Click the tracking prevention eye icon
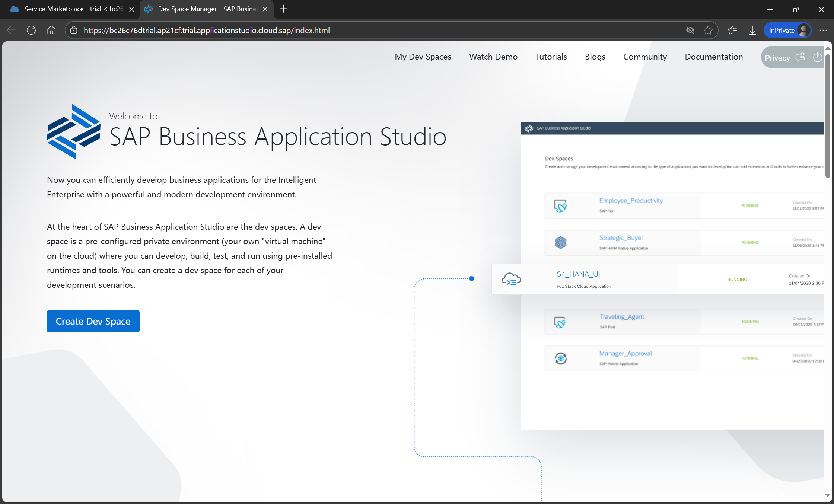 tap(690, 30)
